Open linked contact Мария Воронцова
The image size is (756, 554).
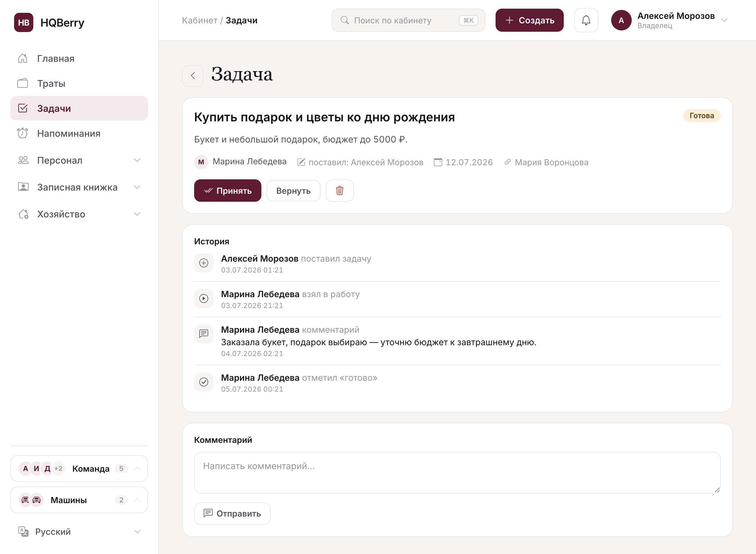(551, 162)
